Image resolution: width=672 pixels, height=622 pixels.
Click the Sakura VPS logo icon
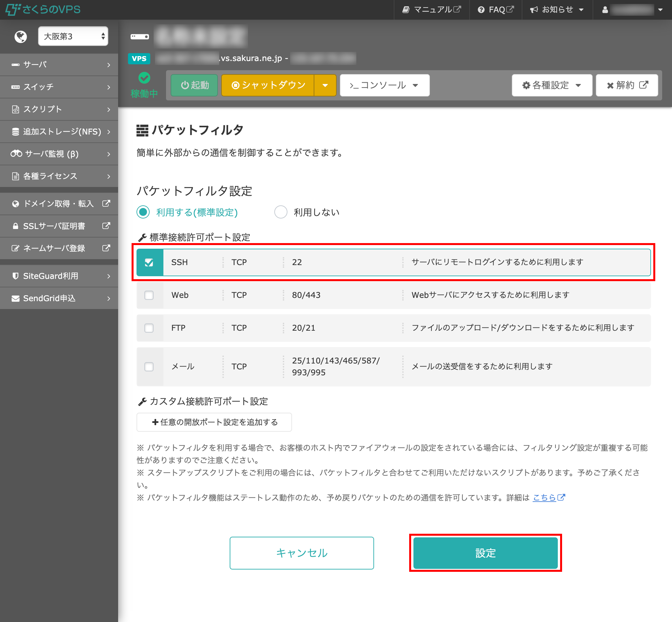click(x=13, y=10)
